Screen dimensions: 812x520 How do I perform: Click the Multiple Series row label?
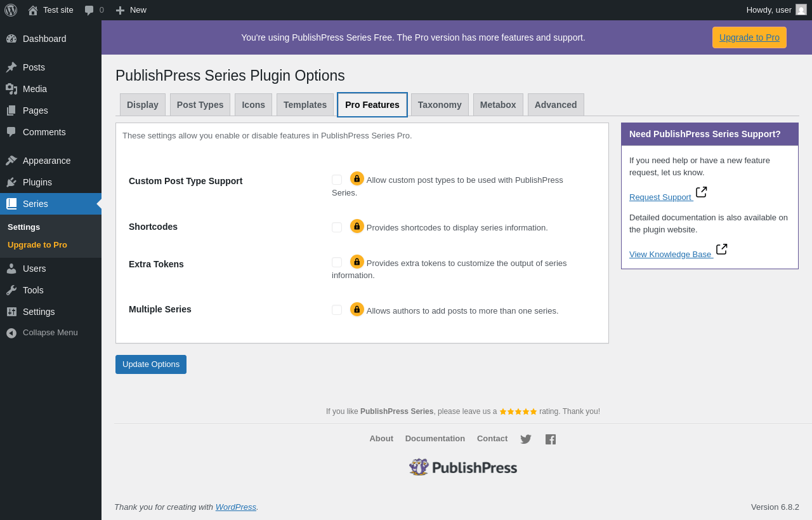[160, 309]
